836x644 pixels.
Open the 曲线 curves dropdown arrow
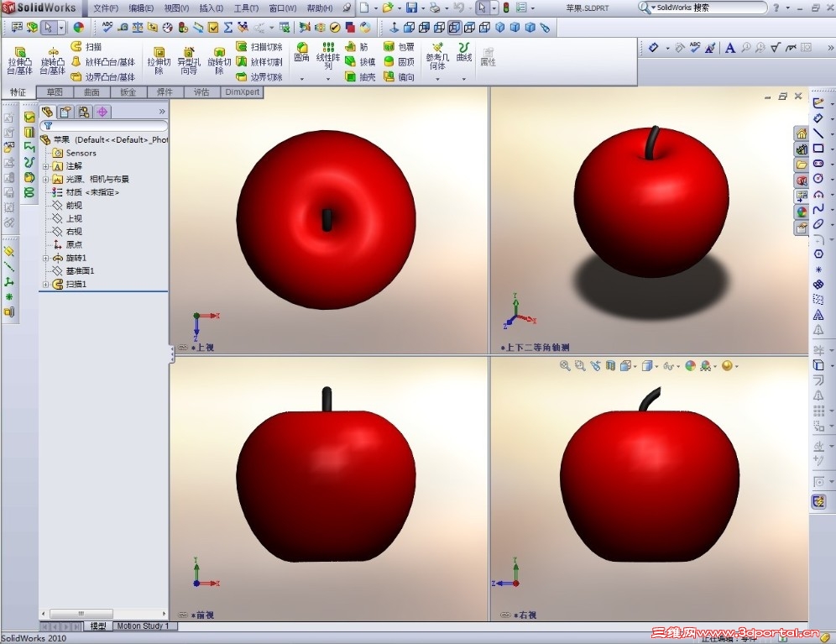[464, 79]
